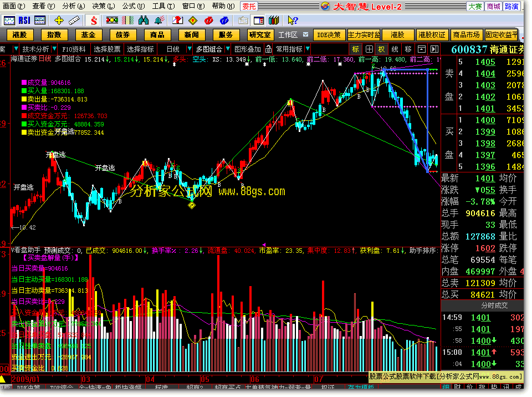Select the RSI indicator icon
Viewport: 532px width, 397px height.
tap(24, 21)
